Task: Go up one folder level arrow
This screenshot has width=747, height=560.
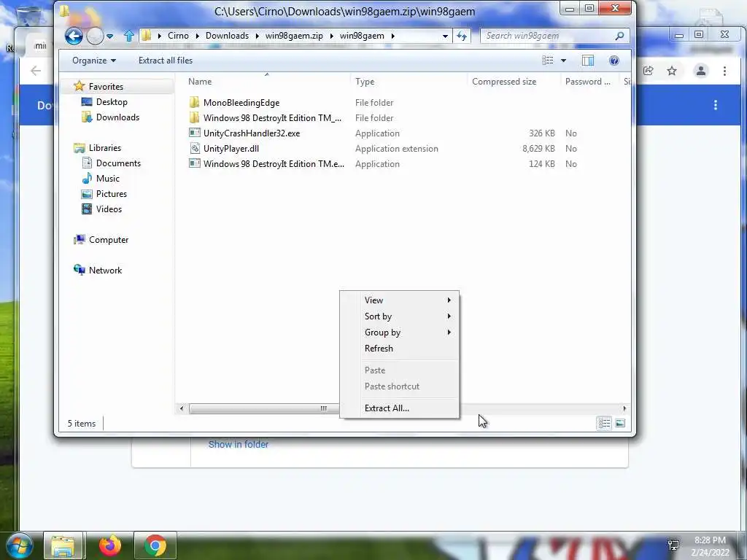Action: pos(128,36)
